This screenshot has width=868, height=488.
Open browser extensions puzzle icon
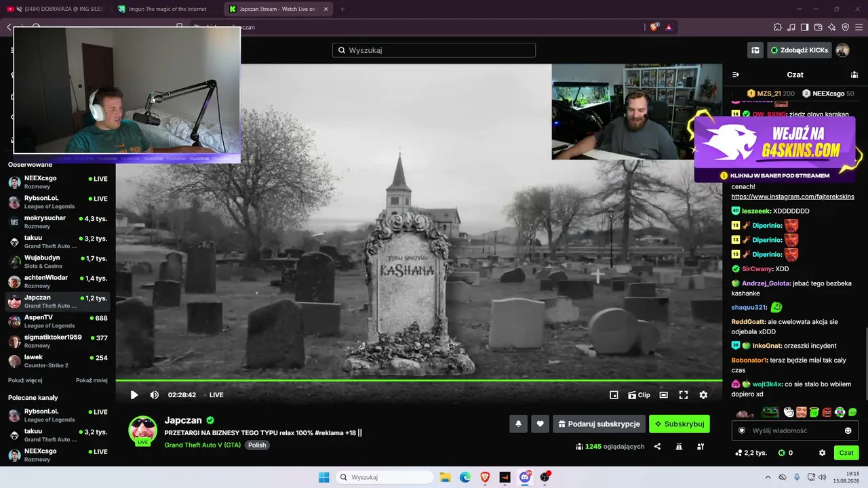(778, 27)
